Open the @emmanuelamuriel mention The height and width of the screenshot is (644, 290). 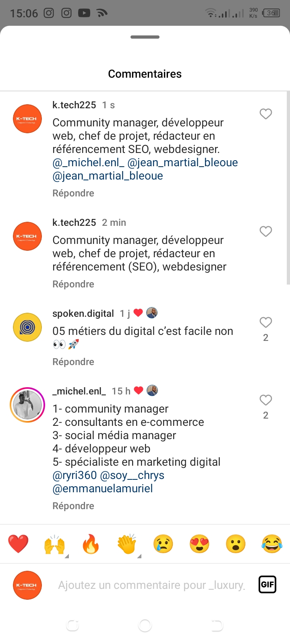click(x=103, y=489)
